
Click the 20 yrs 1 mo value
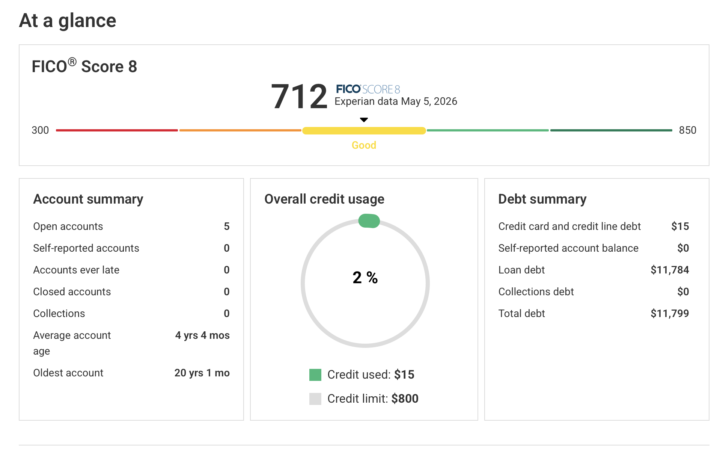coord(202,373)
